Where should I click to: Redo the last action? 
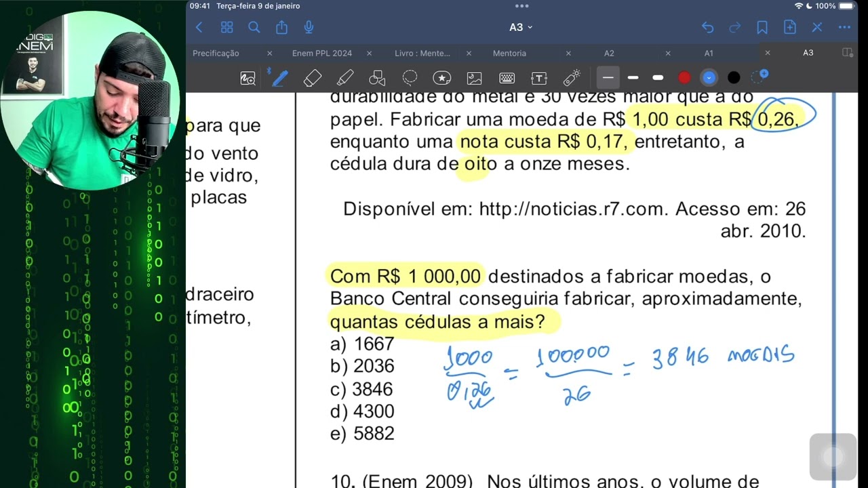click(x=734, y=27)
